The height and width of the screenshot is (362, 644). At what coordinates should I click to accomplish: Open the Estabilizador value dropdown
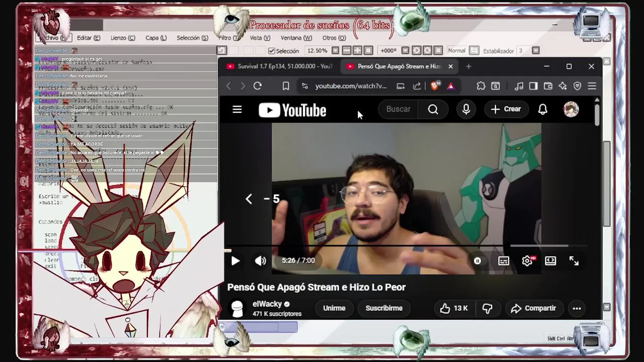tap(535, 51)
